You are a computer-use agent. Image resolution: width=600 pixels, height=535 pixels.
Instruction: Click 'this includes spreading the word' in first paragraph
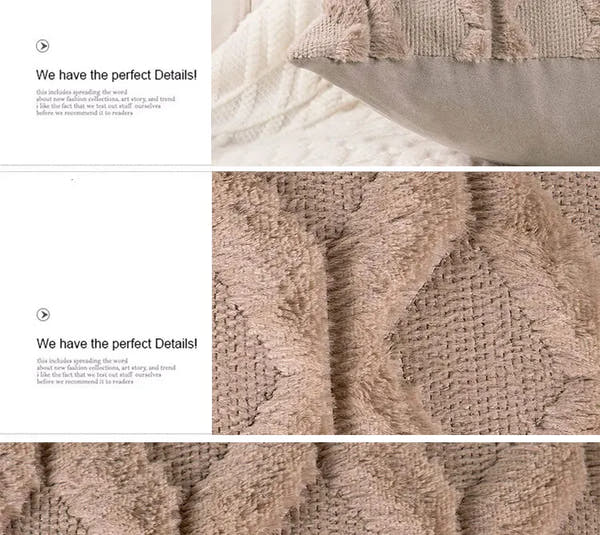click(x=82, y=92)
